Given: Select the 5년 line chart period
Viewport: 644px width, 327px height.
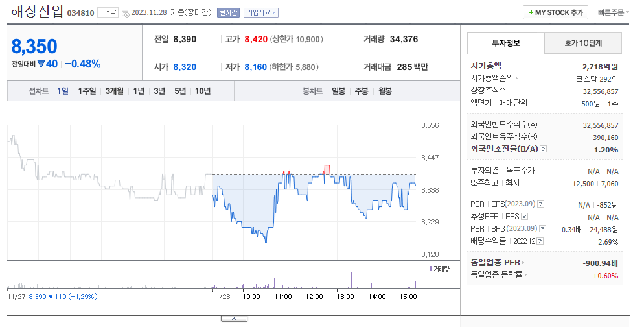Looking at the screenshot, I should tap(180, 91).
